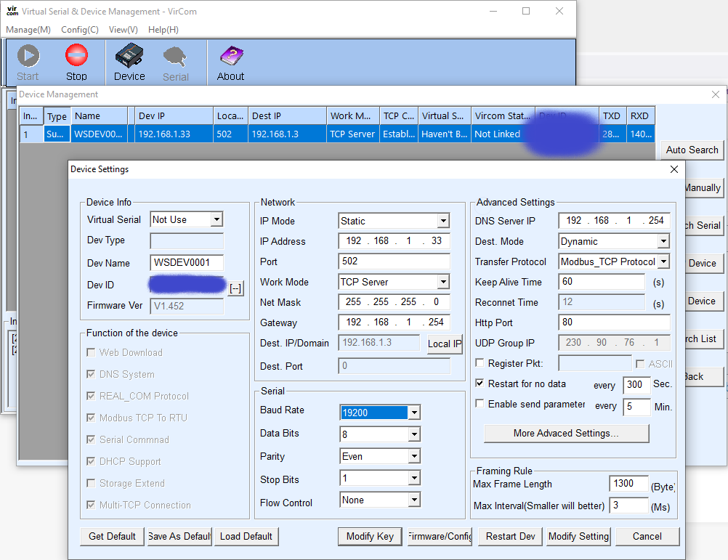Click the About book icon
This screenshot has height=560, width=728.
230,56
